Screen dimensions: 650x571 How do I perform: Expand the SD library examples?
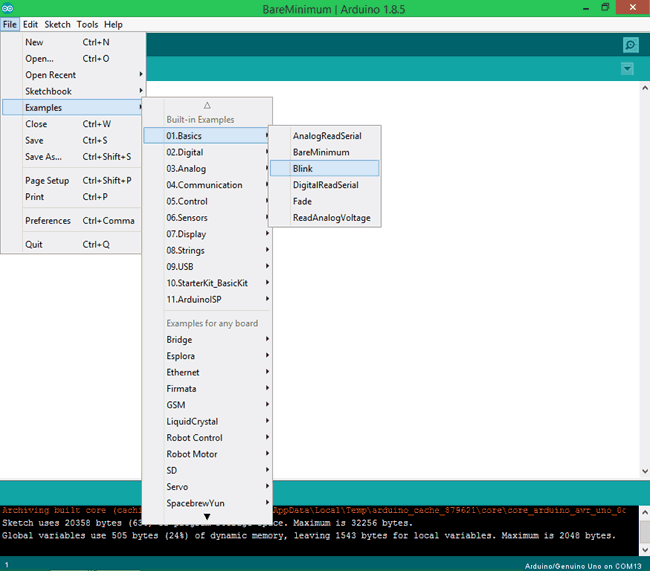point(207,470)
